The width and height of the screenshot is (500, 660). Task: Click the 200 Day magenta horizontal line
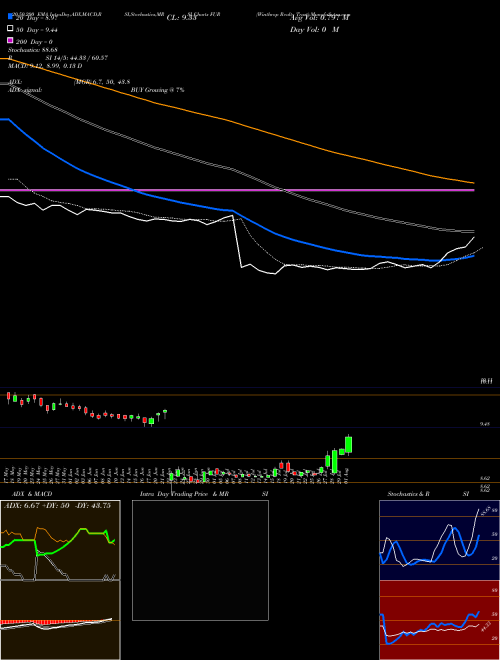237,190
